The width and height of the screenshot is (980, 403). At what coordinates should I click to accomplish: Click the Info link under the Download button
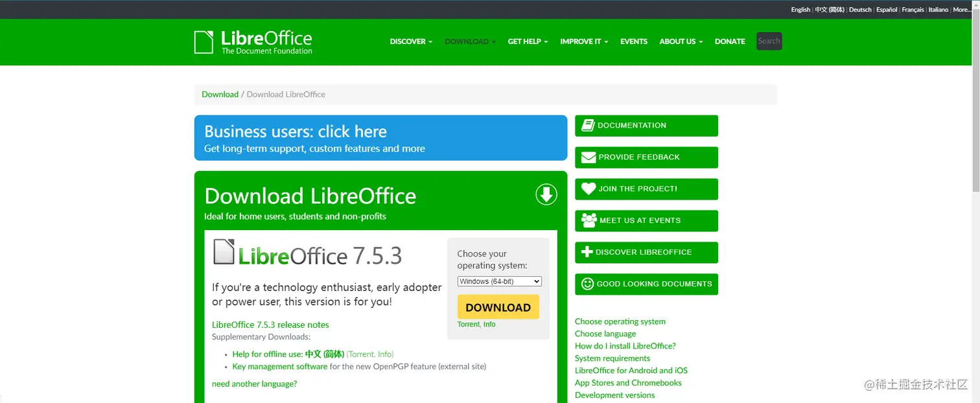coord(489,325)
